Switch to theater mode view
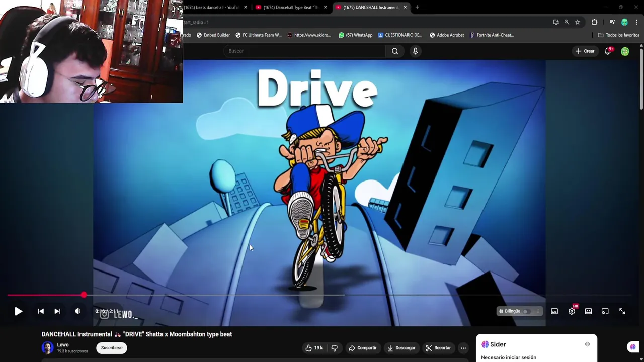The height and width of the screenshot is (362, 644). click(588, 311)
